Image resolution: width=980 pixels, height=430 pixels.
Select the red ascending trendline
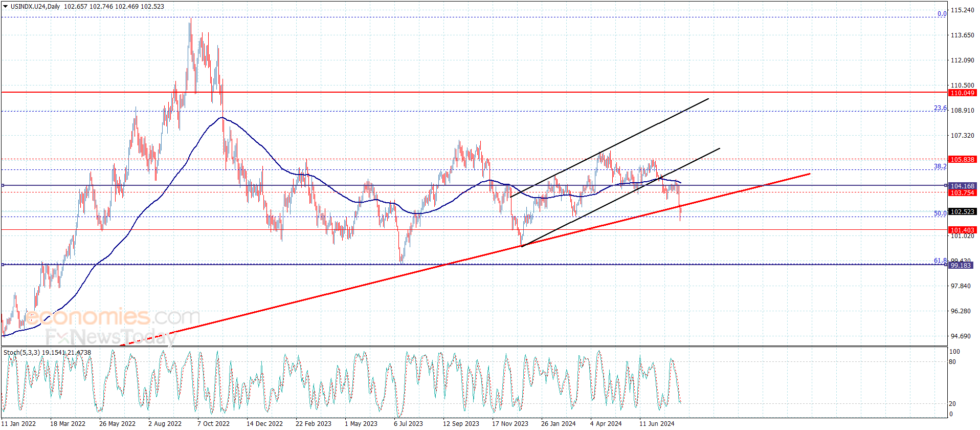[x=465, y=260]
